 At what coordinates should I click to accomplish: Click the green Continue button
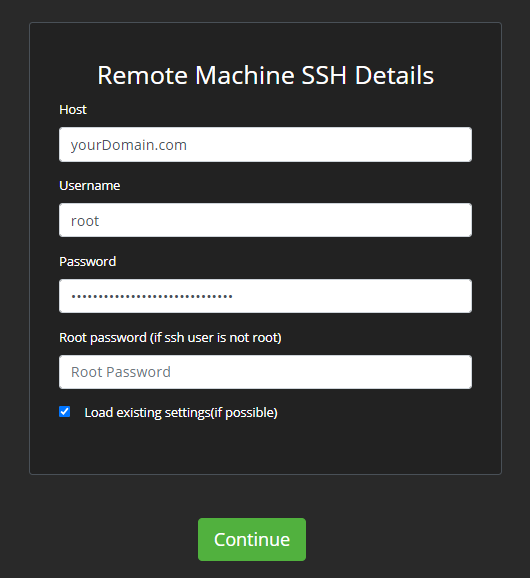[252, 539]
